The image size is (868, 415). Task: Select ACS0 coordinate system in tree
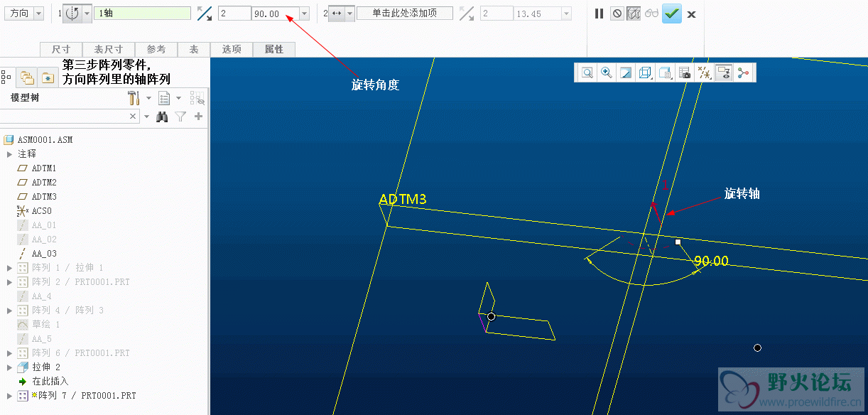[x=34, y=211]
